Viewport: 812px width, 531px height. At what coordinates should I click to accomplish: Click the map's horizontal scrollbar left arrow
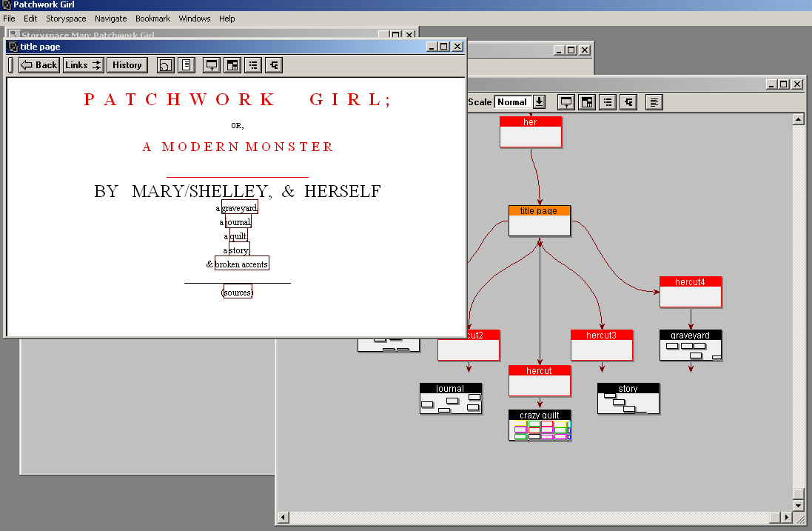click(x=283, y=517)
